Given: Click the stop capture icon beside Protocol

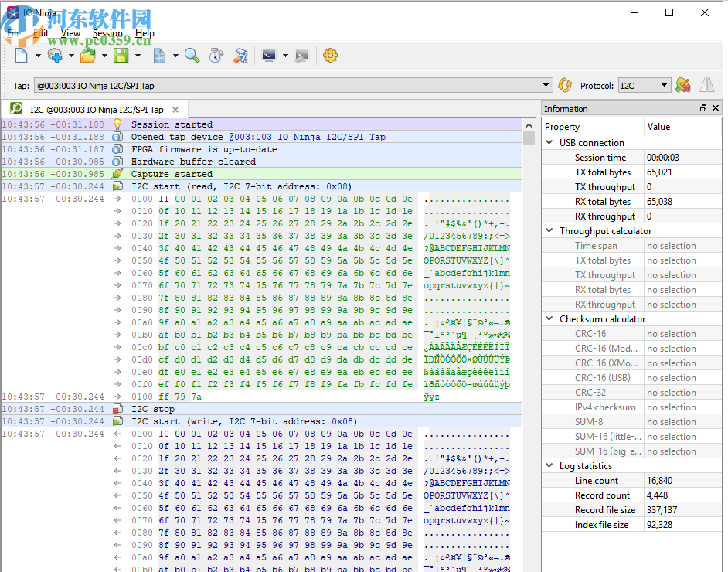Looking at the screenshot, I should point(682,85).
